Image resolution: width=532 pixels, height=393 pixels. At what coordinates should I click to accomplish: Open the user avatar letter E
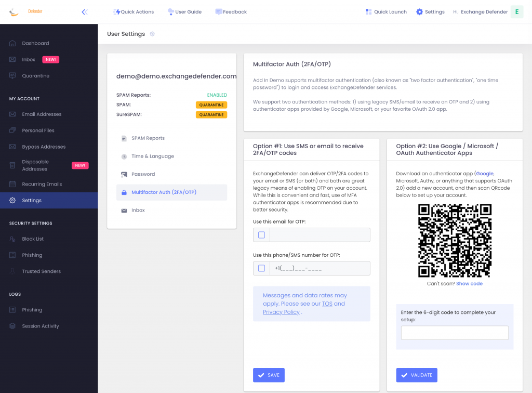click(517, 12)
